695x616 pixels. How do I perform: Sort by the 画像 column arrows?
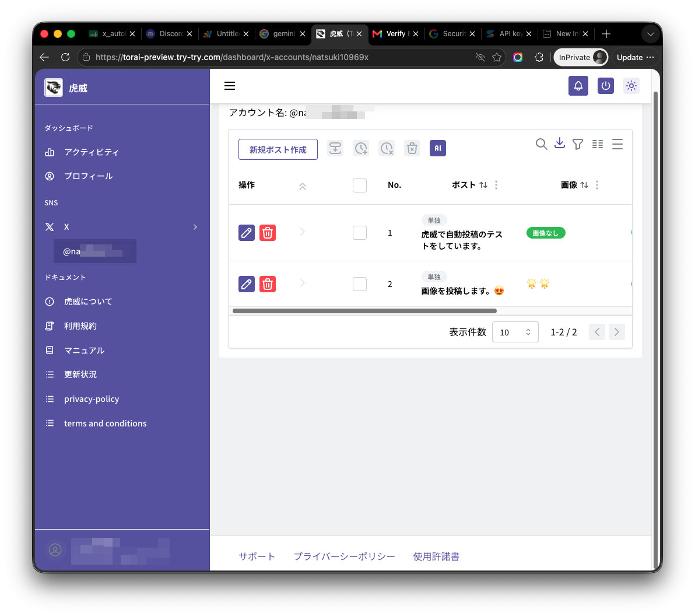tap(584, 185)
